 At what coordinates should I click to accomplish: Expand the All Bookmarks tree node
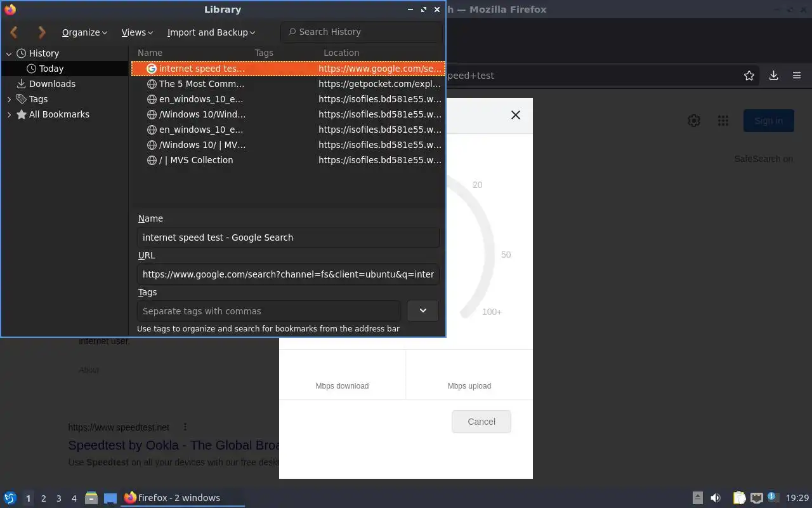click(x=9, y=114)
